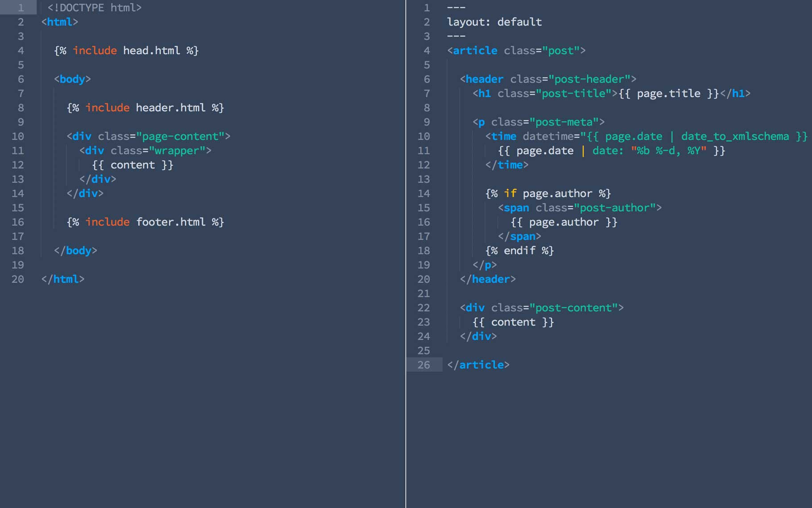Click the vertical divider between editor panes
Image resolution: width=812 pixels, height=508 pixels.
pyautogui.click(x=406, y=254)
